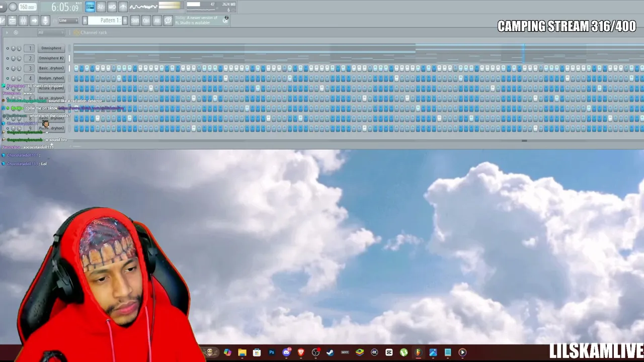644x362 pixels.
Task: Set the tempo field showing 160.000
Action: (x=28, y=7)
